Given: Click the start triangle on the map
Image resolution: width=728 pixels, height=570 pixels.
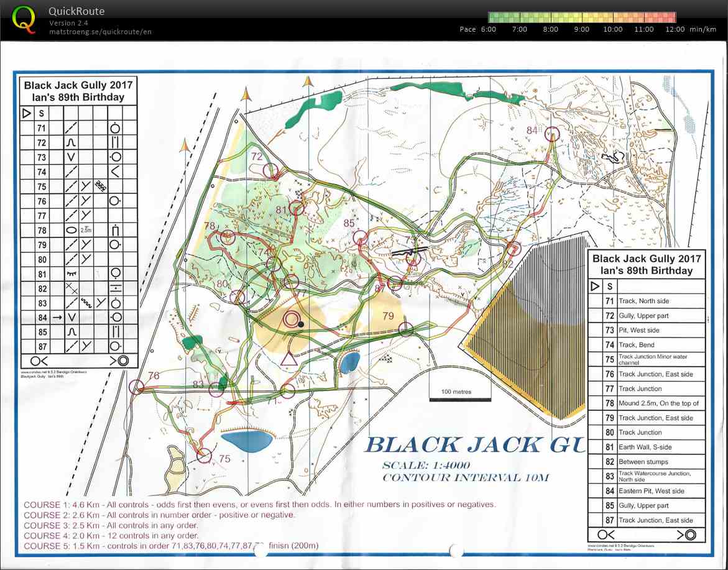Looking at the screenshot, I should point(287,359).
